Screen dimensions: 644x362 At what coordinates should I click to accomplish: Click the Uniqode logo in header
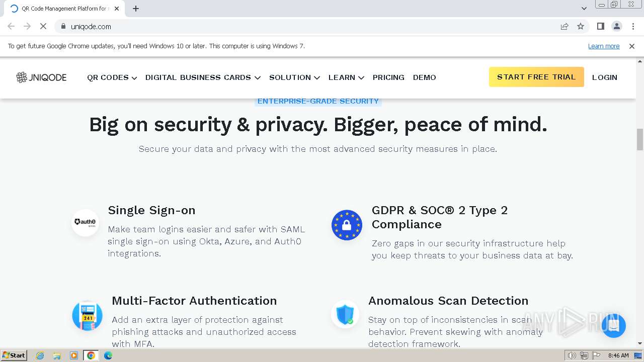(x=41, y=77)
